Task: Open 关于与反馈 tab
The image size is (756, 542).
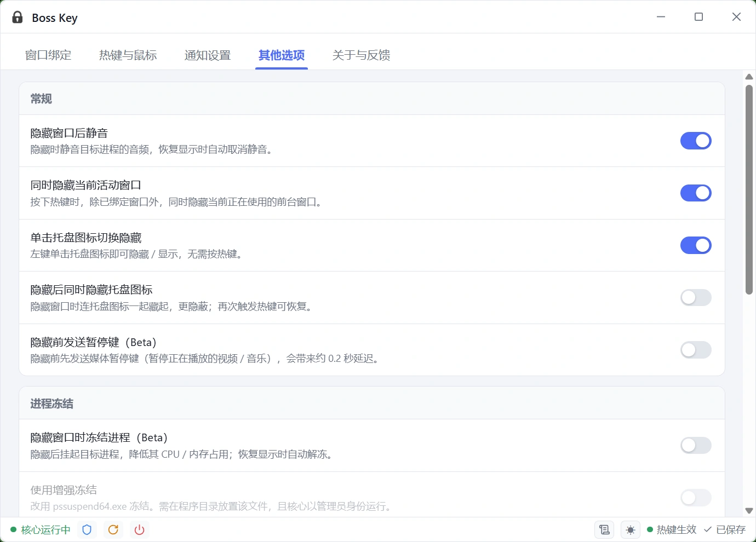Action: coord(361,55)
